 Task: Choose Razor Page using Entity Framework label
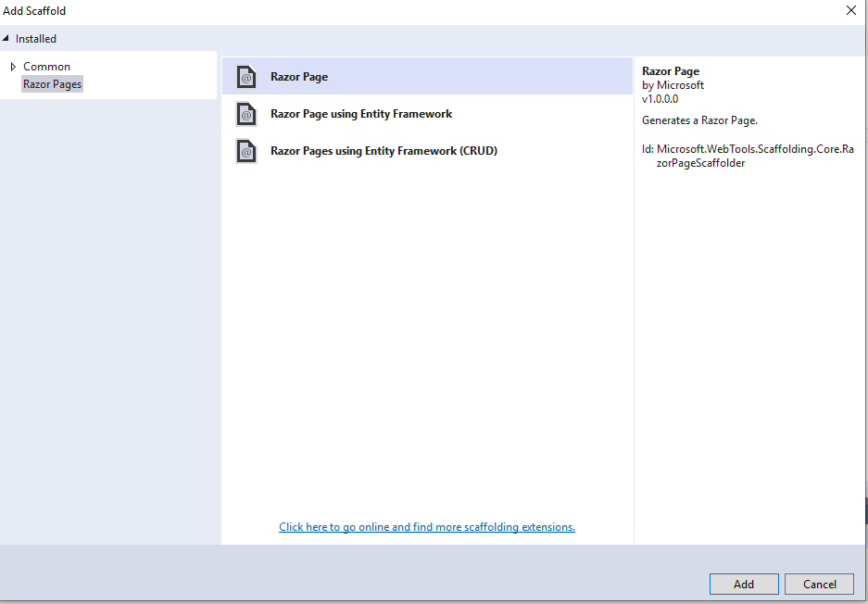click(361, 114)
